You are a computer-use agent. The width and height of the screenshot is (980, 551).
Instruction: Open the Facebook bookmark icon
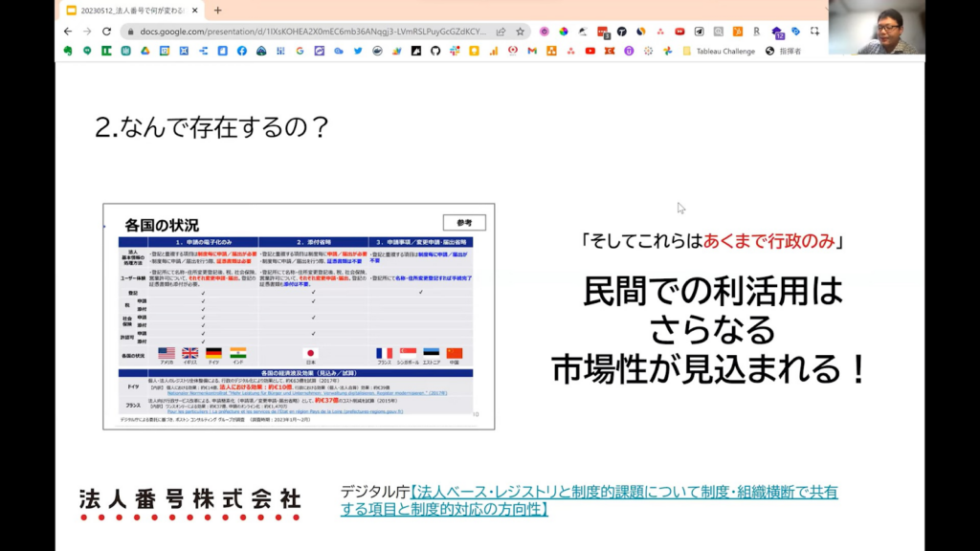coord(241,51)
